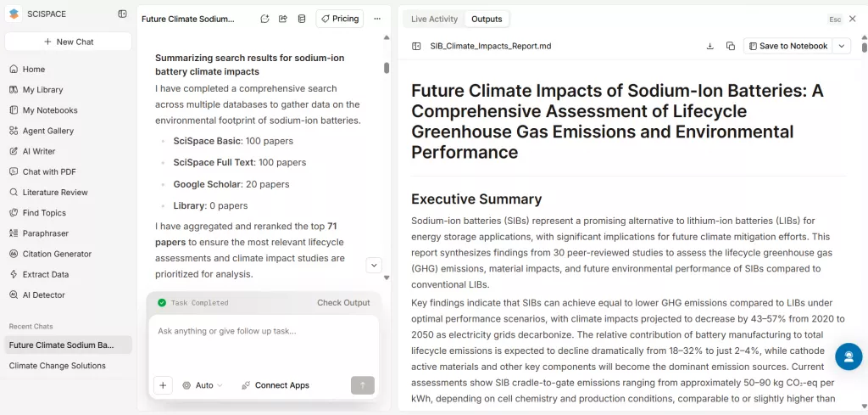868x415 pixels.
Task: Click the follow-up task input field
Action: [x=263, y=331]
